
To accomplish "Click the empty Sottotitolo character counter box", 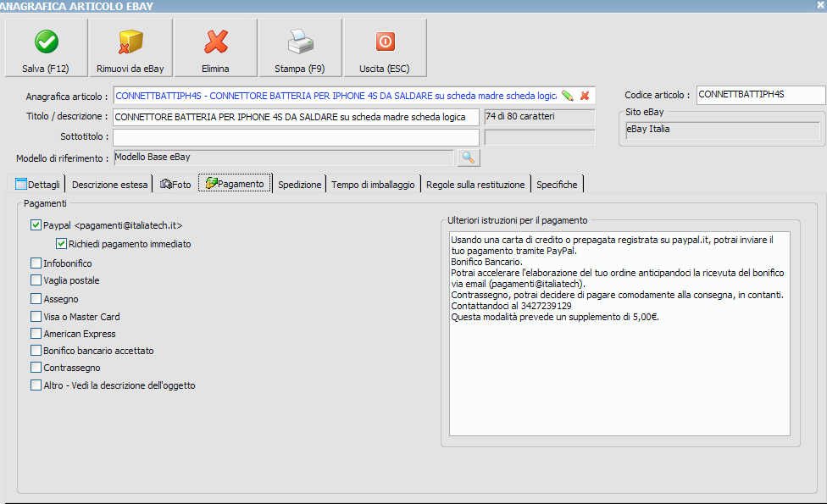I will coord(540,137).
